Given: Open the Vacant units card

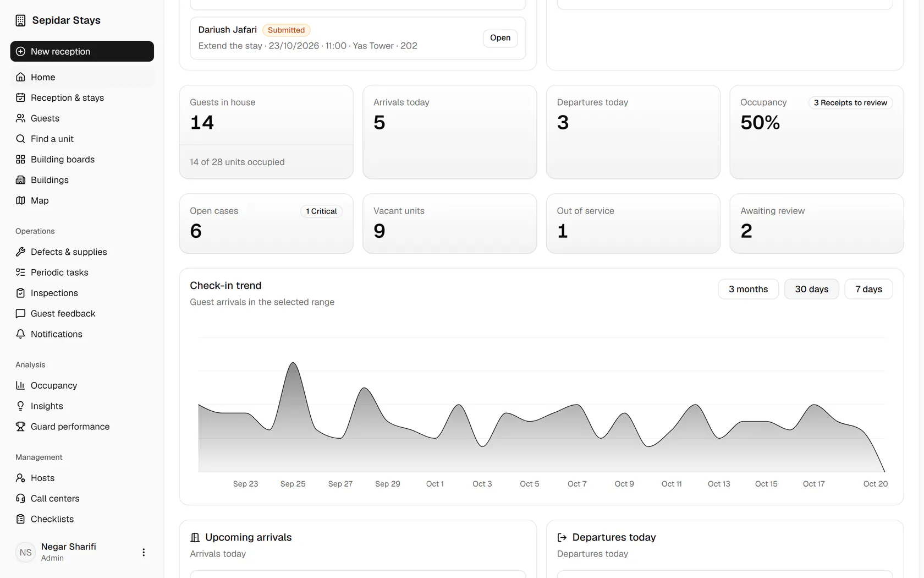Looking at the screenshot, I should click(449, 223).
